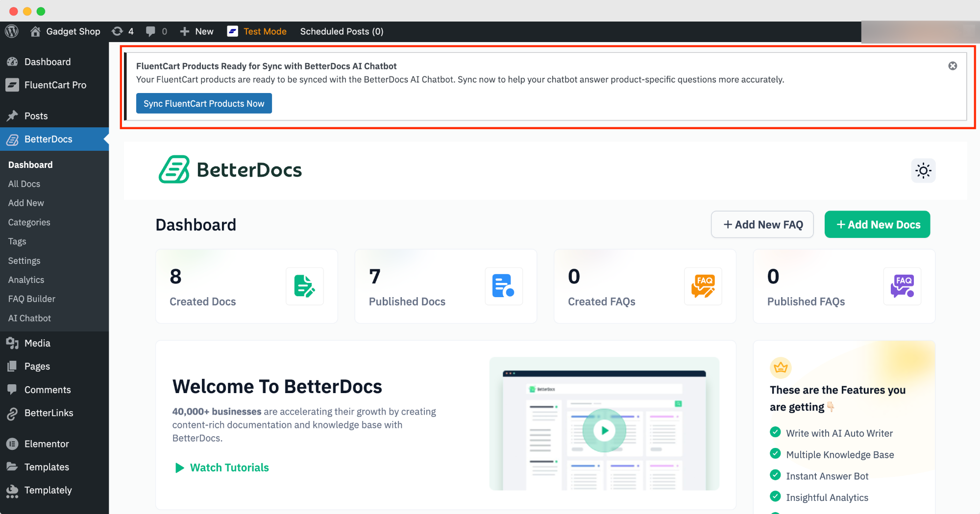Viewport: 980px width, 514px height.
Task: Open the Scheduled Posts menu item
Action: click(x=342, y=31)
